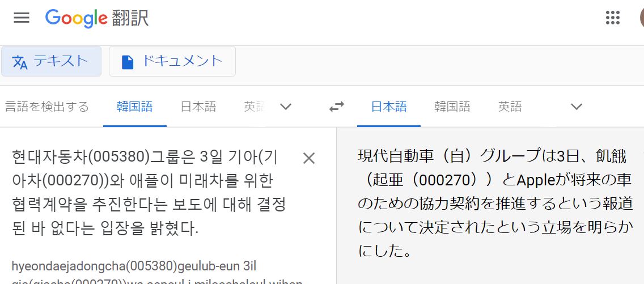
Task: Set target language to 英語
Action: coord(510,107)
